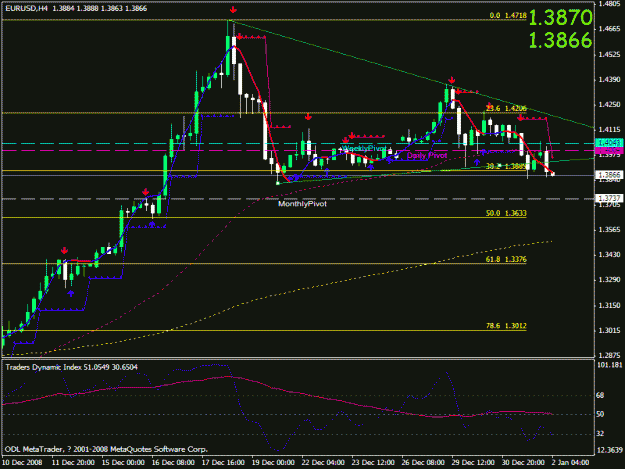Click the 68 level on indicator scale
This screenshot has width=625, height=469.
coord(600,395)
